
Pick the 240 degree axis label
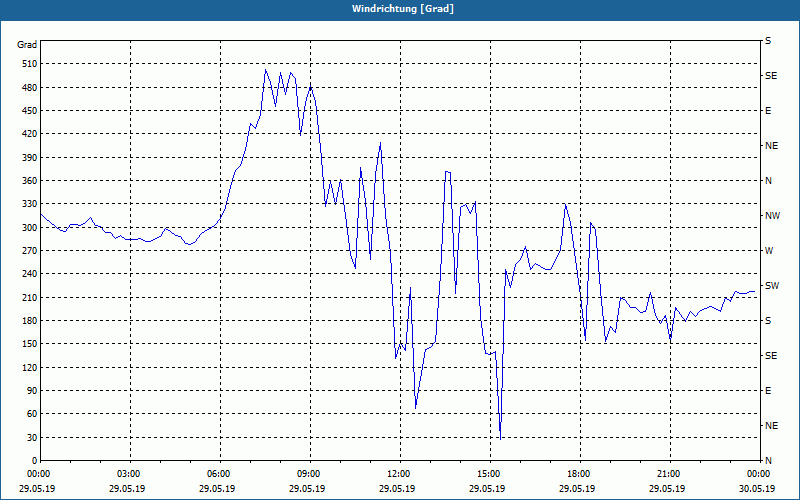pos(30,273)
